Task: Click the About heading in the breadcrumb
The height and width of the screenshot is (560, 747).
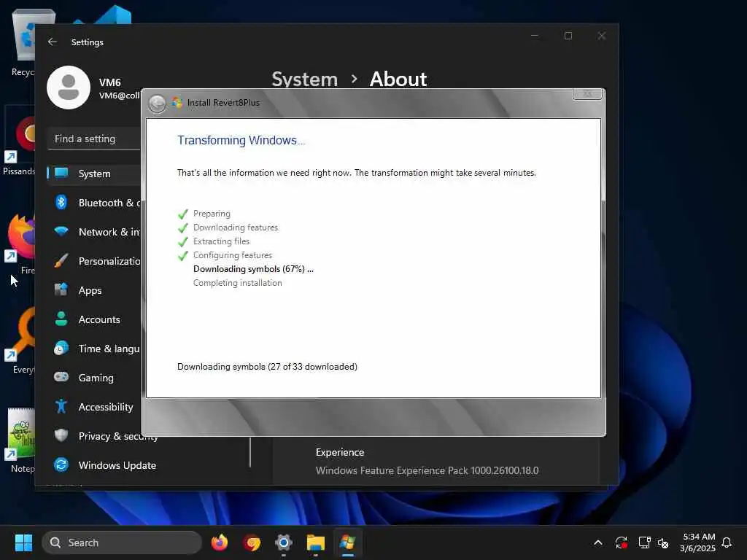Action: [x=398, y=79]
